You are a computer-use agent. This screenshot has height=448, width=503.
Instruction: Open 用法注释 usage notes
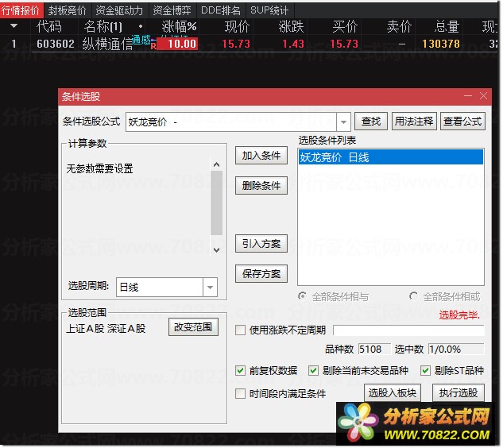414,122
